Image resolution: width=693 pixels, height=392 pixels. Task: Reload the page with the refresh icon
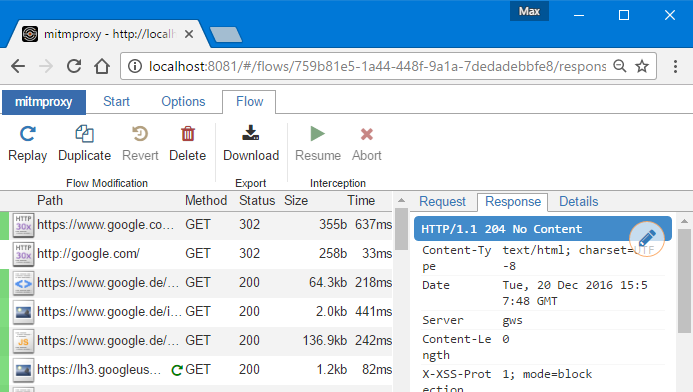[x=74, y=66]
